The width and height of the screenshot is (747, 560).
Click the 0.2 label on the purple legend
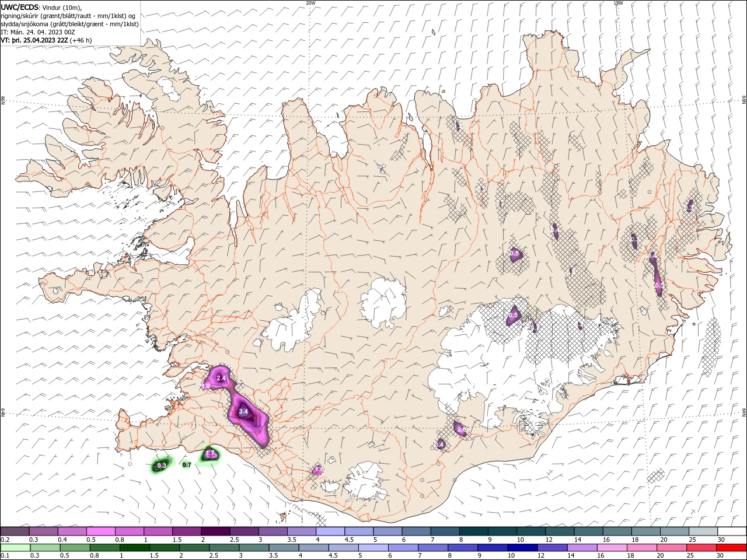(4, 540)
